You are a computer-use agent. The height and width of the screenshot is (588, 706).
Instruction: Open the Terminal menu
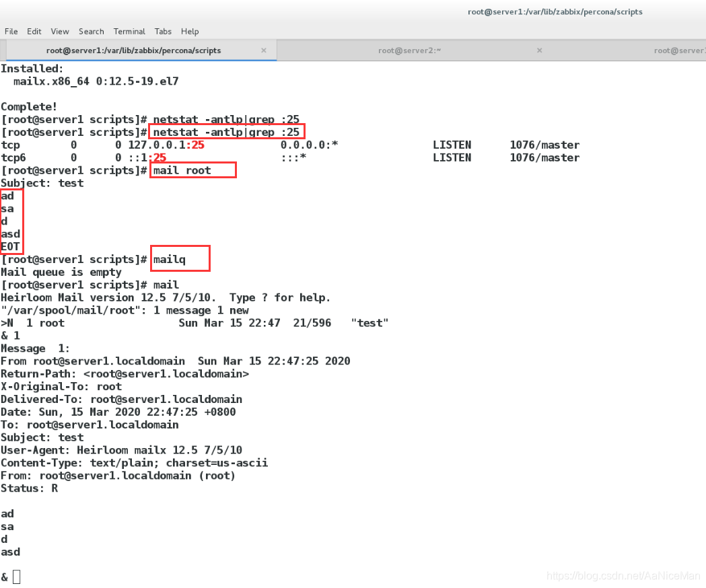pyautogui.click(x=129, y=32)
